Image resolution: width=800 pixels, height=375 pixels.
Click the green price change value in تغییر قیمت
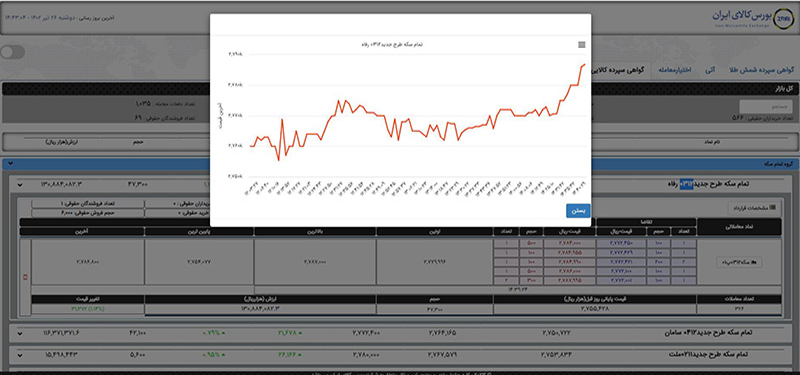(88, 309)
